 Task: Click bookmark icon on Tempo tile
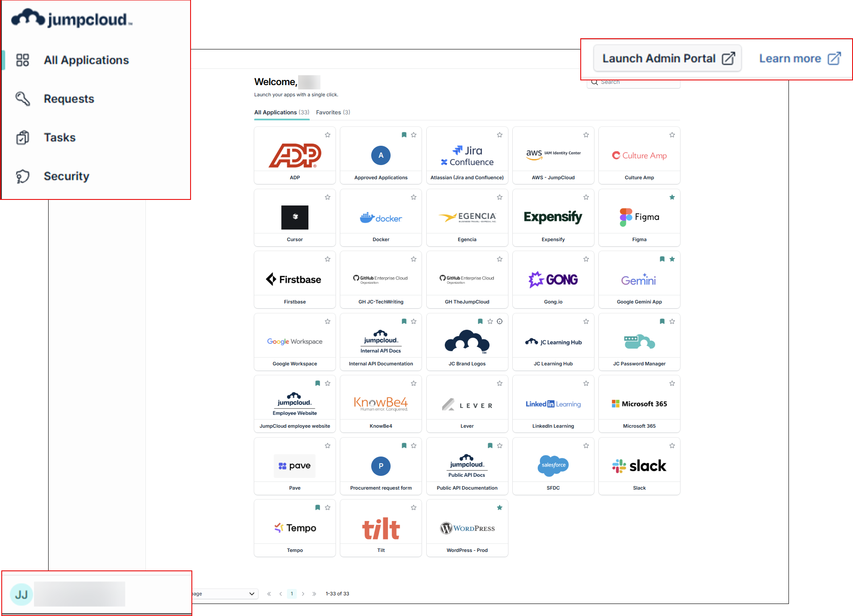pyautogui.click(x=317, y=508)
